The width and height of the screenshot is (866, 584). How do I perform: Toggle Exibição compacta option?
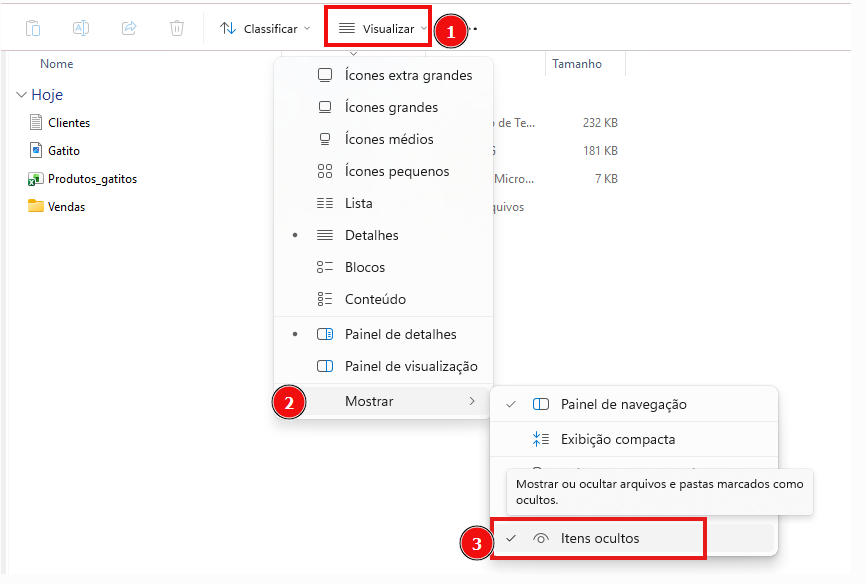pos(633,439)
